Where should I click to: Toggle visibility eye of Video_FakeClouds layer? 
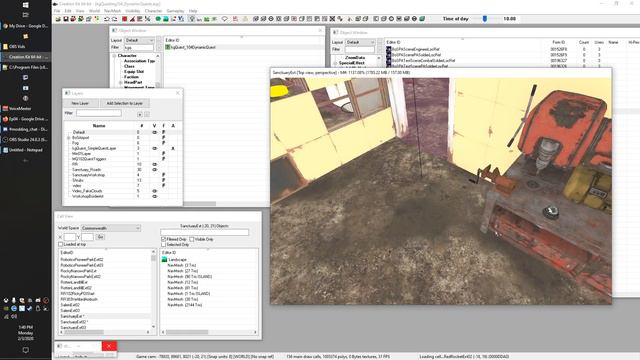(x=154, y=191)
